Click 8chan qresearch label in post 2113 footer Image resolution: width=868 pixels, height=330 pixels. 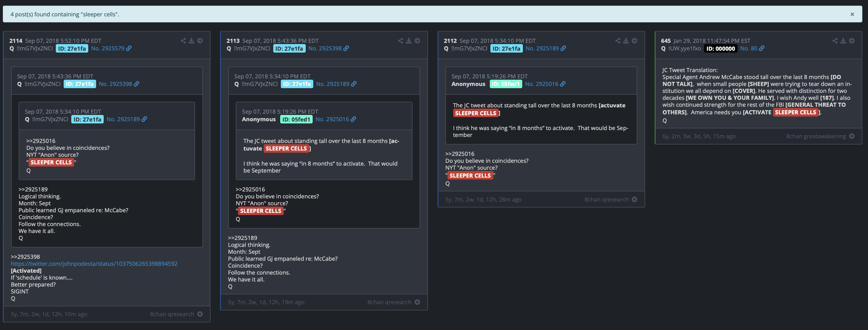[389, 302]
